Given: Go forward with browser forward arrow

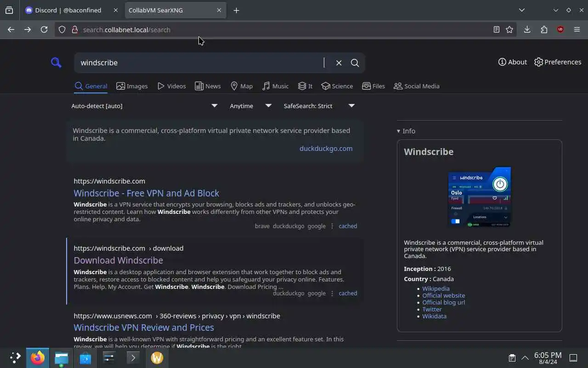Looking at the screenshot, I should click(x=28, y=29).
